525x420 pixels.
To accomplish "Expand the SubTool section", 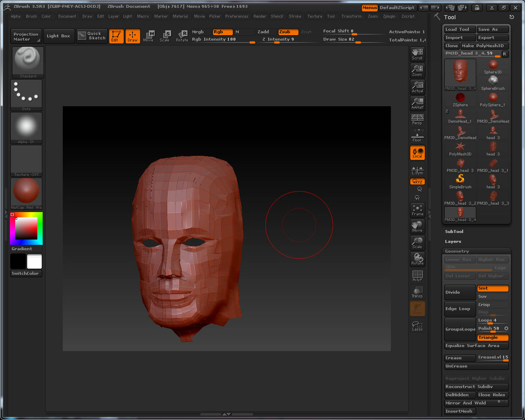I will [454, 232].
